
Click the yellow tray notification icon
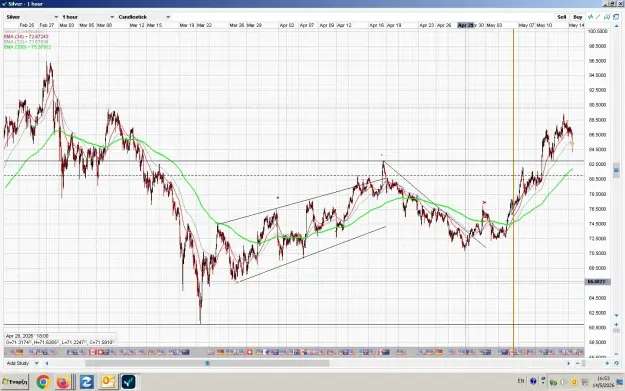pos(574,382)
